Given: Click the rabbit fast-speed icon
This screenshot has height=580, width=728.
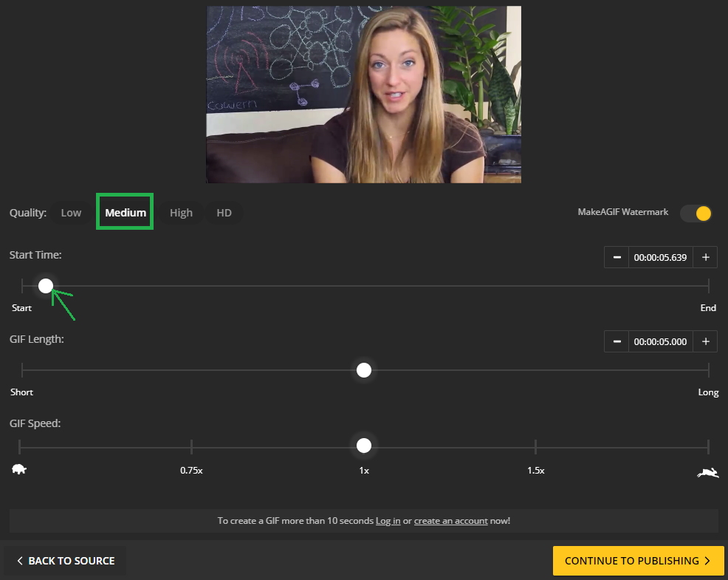Looking at the screenshot, I should (707, 473).
